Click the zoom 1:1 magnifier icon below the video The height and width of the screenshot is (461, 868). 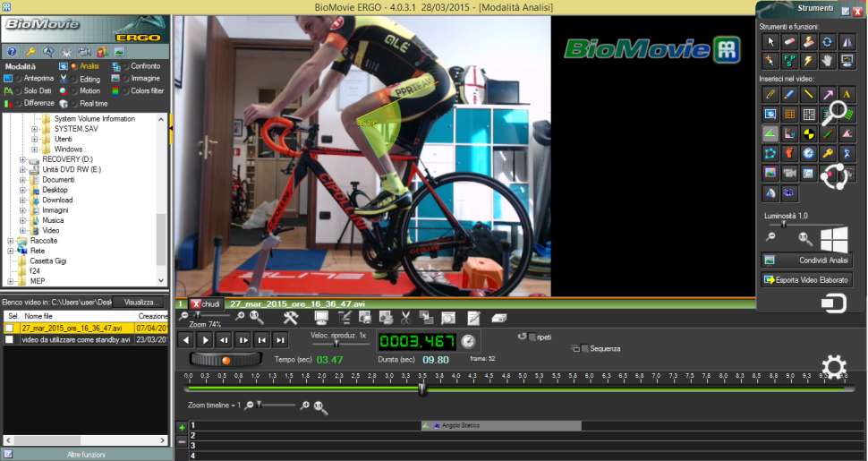pos(256,317)
